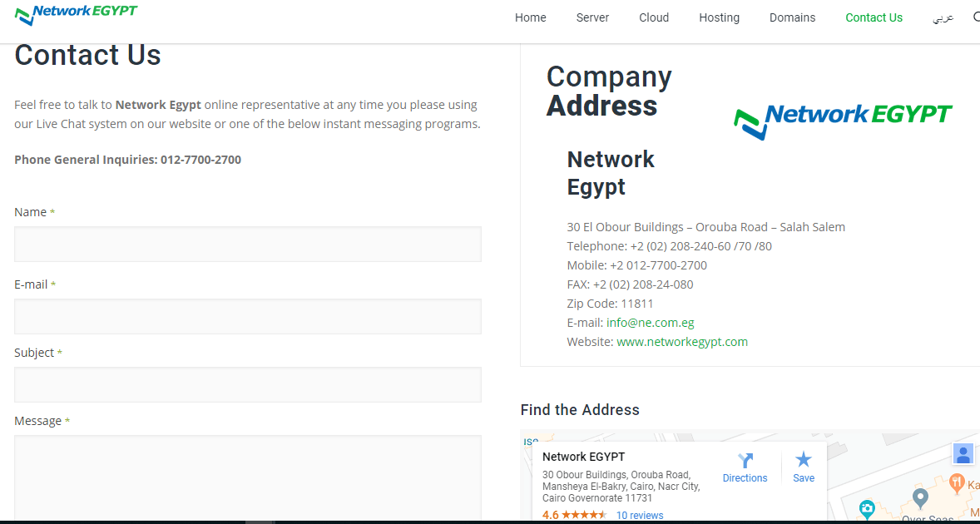Click the Contact Us page heading
This screenshot has height=524, width=980.
pyautogui.click(x=87, y=55)
